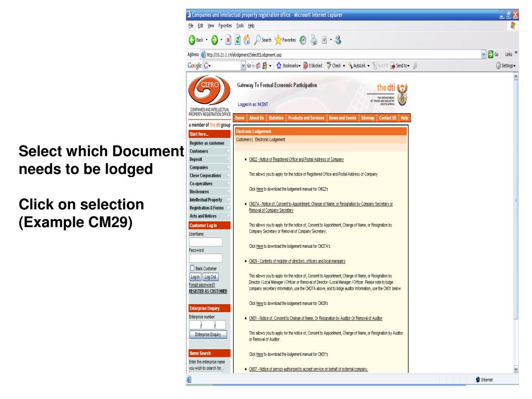Run the spell Check tool
Screen dimensions: 532x399
click(336, 66)
